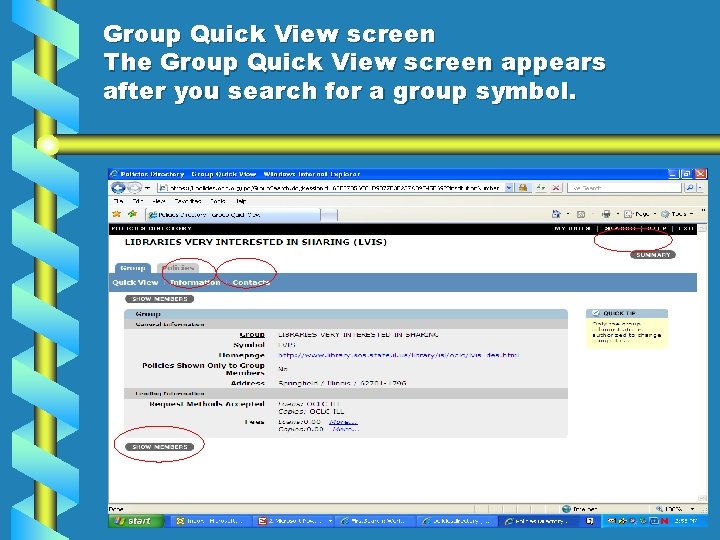720x540 pixels.
Task: Click the red N tray icon
Action: click(664, 521)
